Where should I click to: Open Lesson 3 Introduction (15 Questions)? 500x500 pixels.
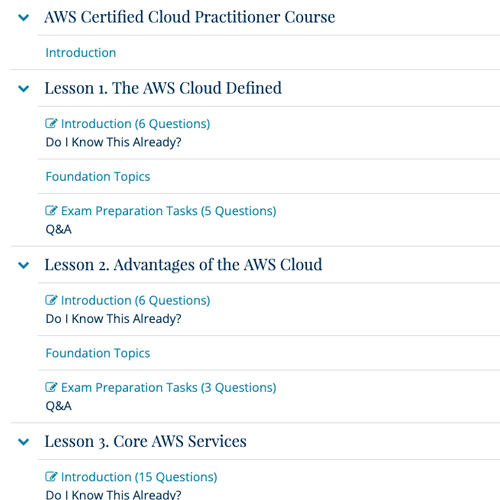139,477
